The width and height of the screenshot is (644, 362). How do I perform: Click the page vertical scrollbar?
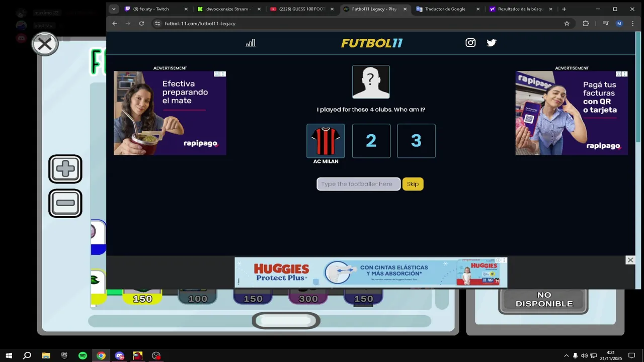[x=638, y=88]
